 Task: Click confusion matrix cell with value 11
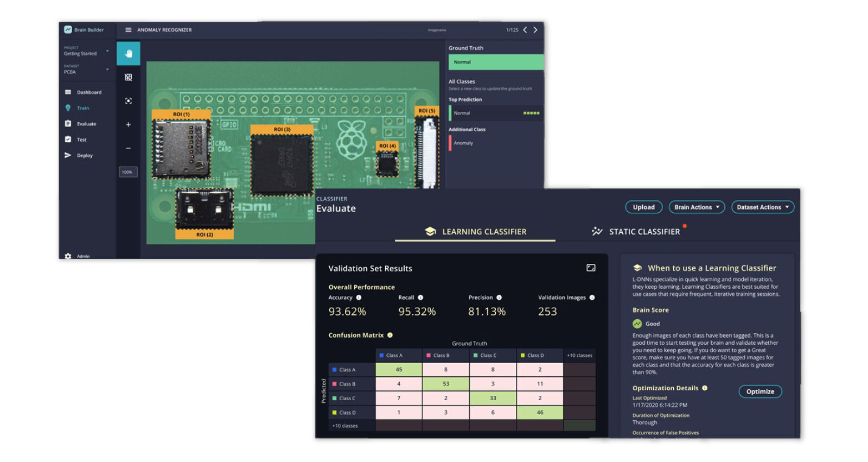[x=540, y=384]
